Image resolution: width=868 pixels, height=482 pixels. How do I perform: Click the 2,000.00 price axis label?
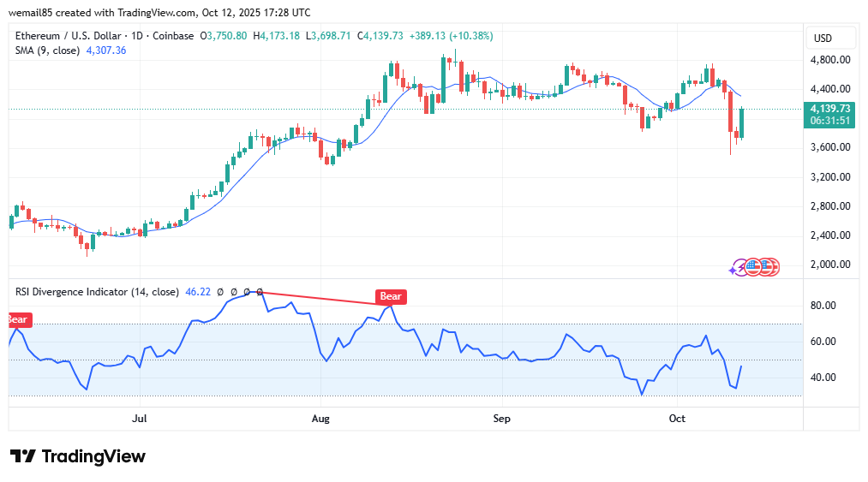pos(830,265)
